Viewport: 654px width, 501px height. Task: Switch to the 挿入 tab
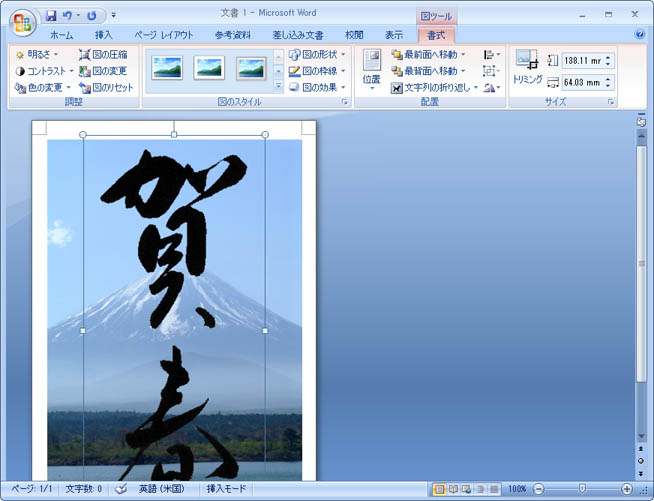pyautogui.click(x=104, y=35)
